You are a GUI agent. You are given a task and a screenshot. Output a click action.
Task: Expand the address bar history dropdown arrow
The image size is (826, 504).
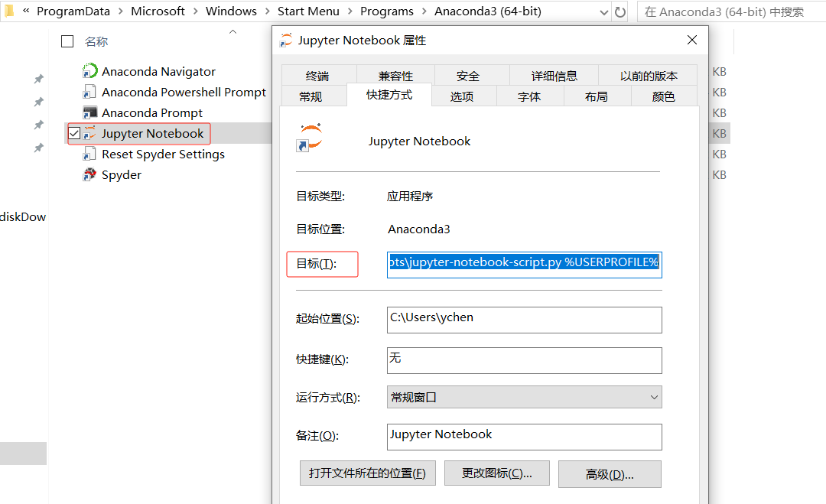(x=604, y=12)
